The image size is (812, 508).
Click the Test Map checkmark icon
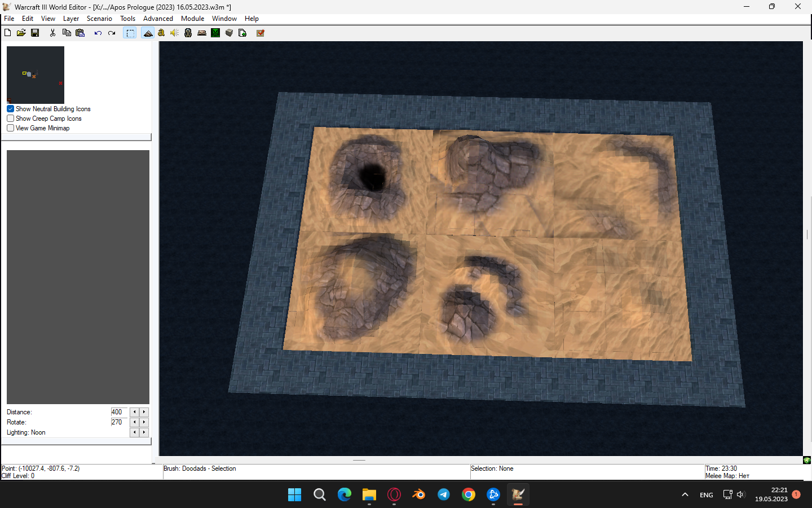(x=261, y=33)
